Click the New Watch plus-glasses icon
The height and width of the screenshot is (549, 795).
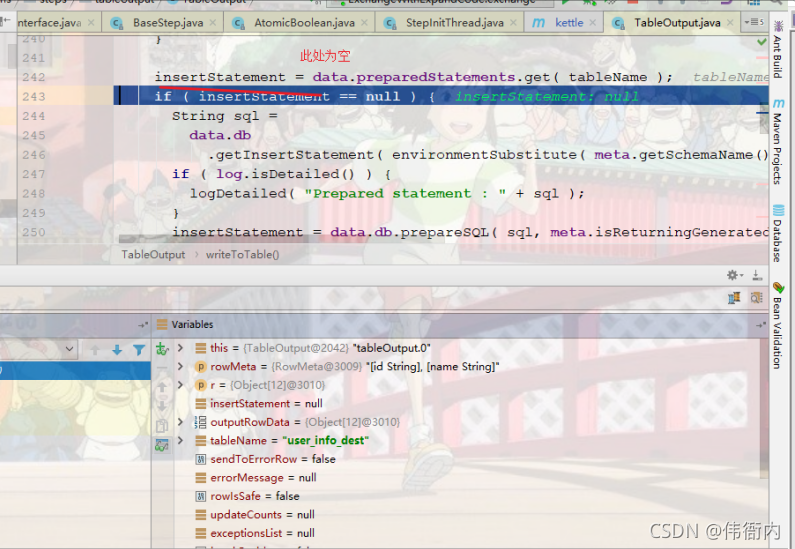tap(162, 349)
